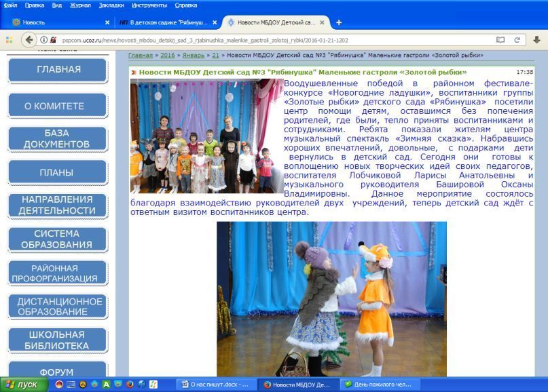This screenshot has height=392, width=548.
Task: Toggle Reader View icon in address bar
Action: pos(500,40)
